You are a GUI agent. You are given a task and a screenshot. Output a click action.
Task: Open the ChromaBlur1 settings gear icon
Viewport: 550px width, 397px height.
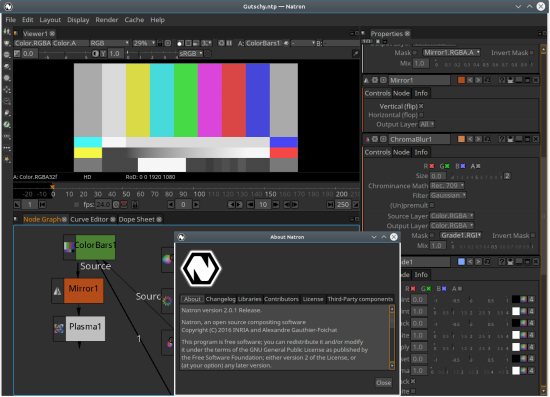pos(375,139)
